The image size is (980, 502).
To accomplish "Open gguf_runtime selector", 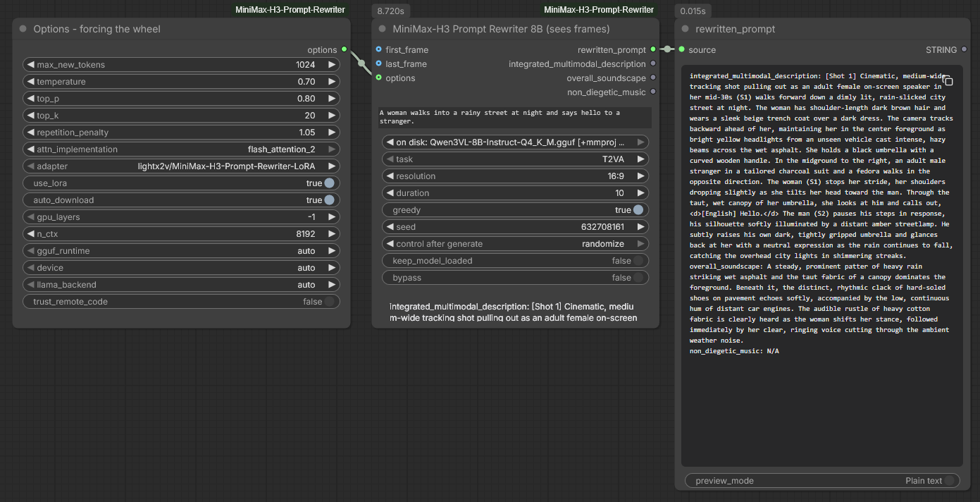I will pos(181,251).
